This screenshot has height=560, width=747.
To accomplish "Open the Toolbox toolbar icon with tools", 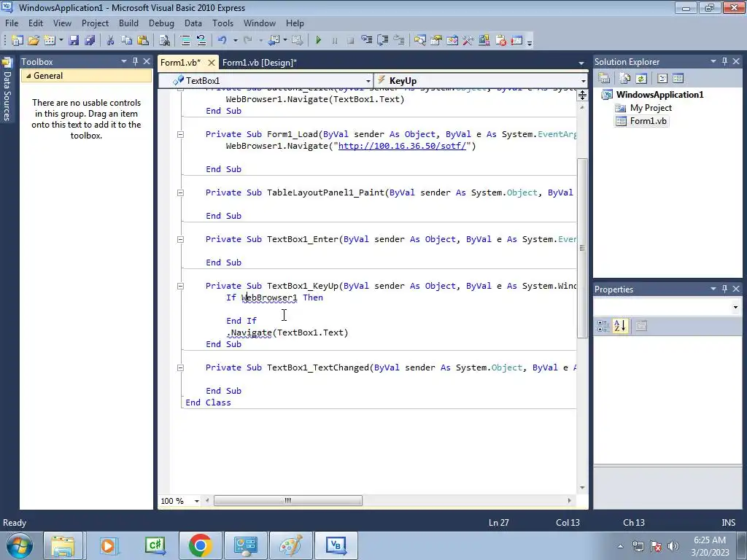I will tap(468, 41).
